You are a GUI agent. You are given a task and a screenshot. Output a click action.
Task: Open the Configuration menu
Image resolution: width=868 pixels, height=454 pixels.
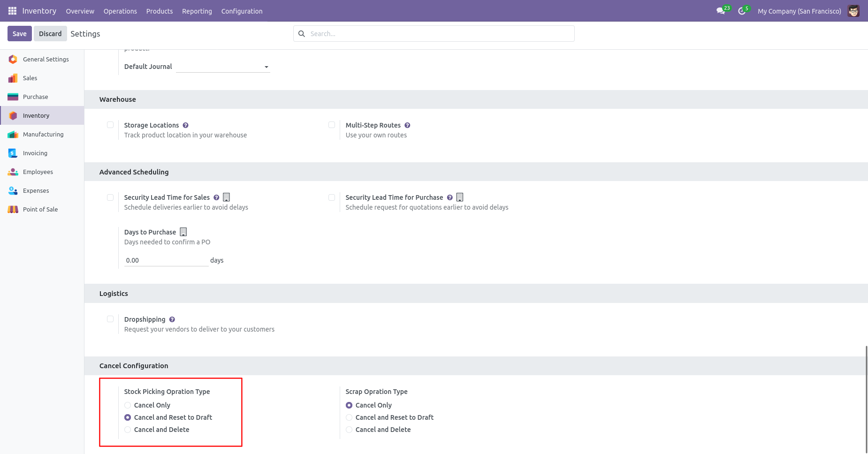tap(242, 11)
